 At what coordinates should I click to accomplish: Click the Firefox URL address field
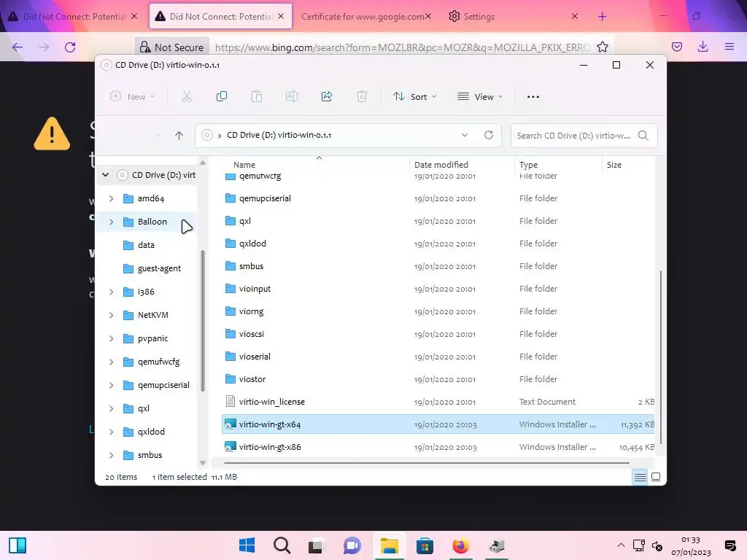tap(402, 47)
